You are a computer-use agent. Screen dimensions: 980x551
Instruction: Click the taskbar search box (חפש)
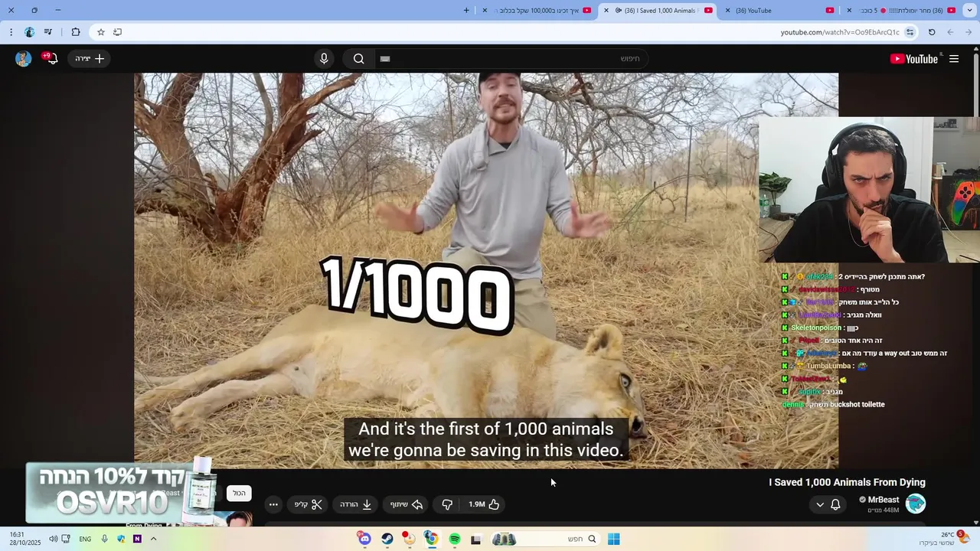(x=545, y=539)
